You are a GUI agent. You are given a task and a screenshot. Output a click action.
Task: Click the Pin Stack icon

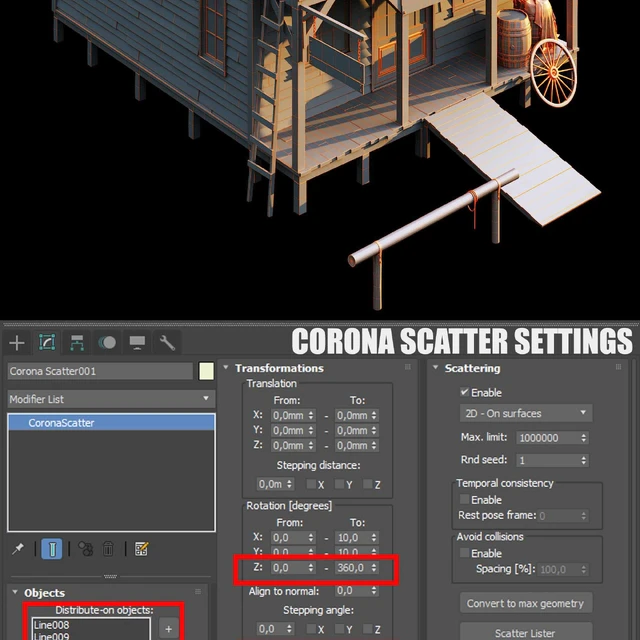(18, 549)
